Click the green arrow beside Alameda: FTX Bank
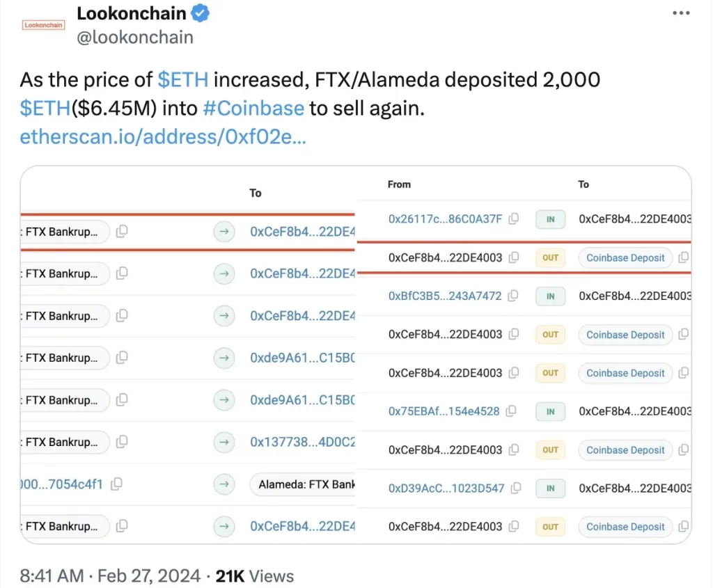 point(224,484)
